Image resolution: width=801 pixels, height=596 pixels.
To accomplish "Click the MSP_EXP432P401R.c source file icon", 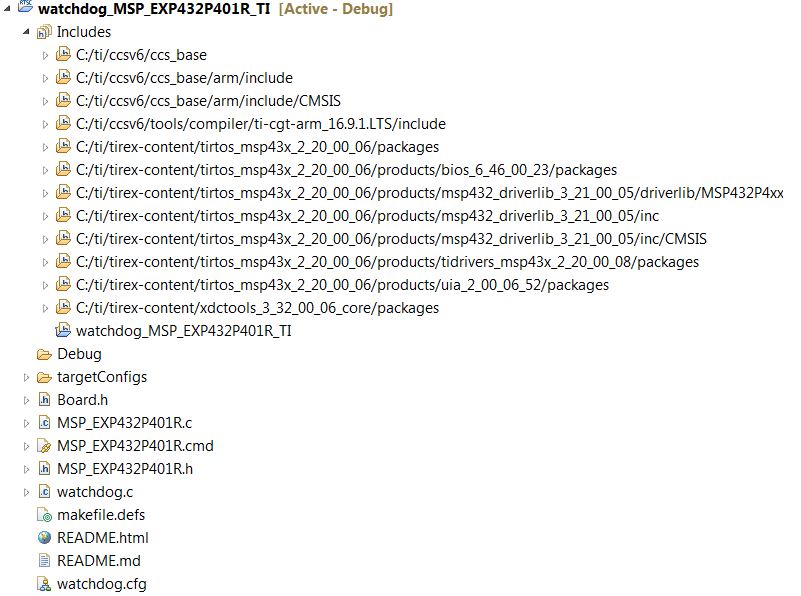I will coord(44,423).
